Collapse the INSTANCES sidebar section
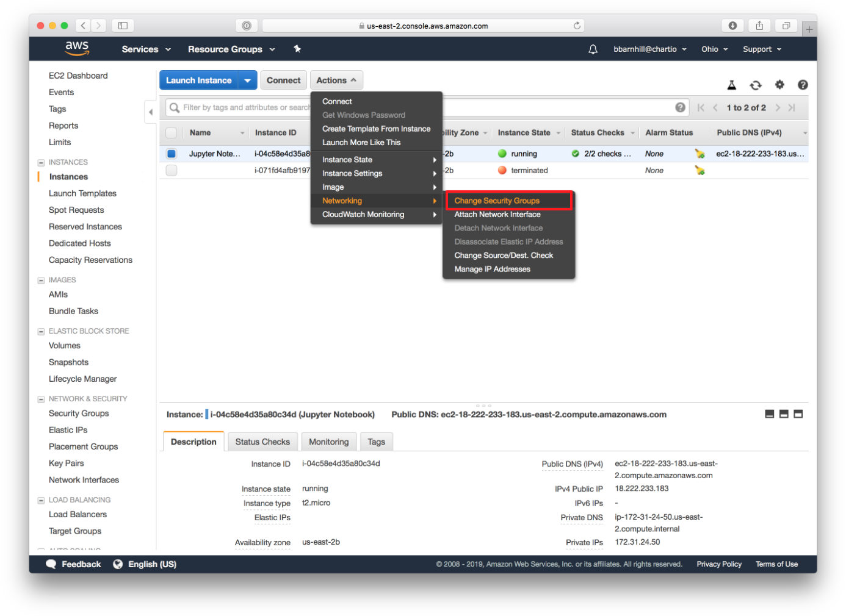 [41, 162]
